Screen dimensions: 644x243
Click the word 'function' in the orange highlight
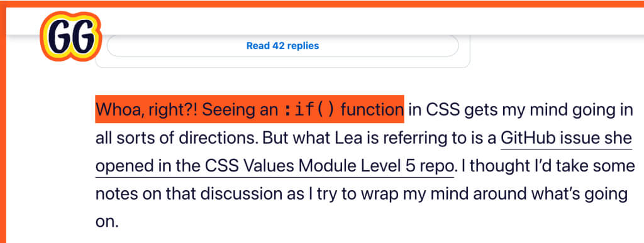[x=371, y=109]
